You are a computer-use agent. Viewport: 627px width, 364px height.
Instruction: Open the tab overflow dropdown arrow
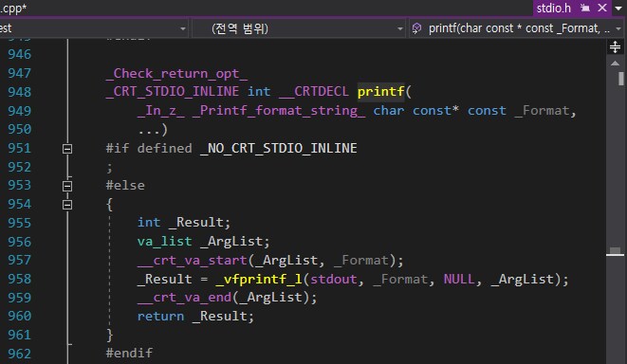pyautogui.click(x=618, y=9)
